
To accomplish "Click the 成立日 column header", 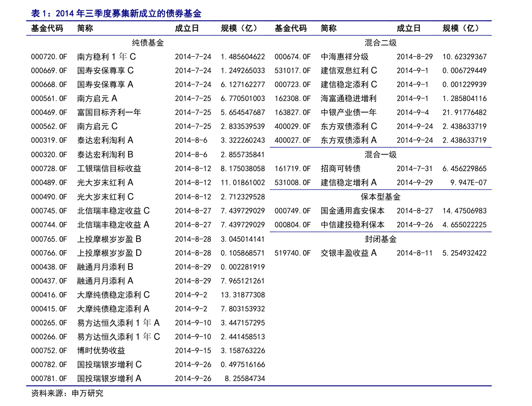I will pyautogui.click(x=188, y=28).
